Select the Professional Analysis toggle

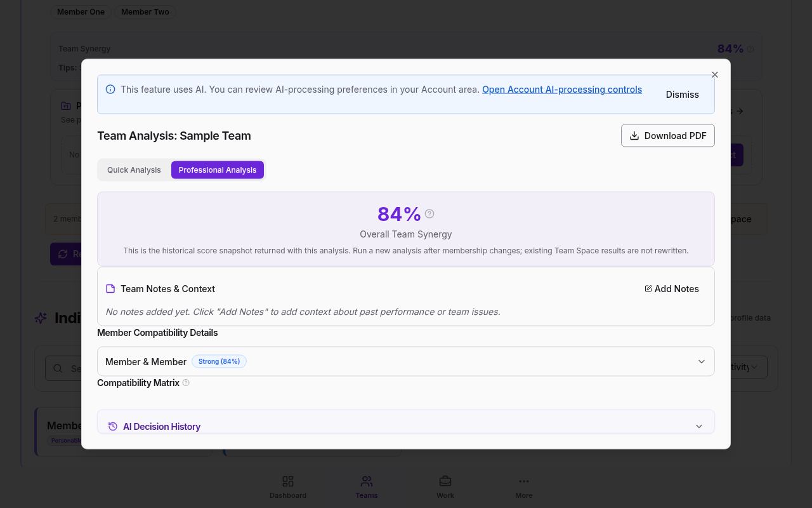point(218,170)
